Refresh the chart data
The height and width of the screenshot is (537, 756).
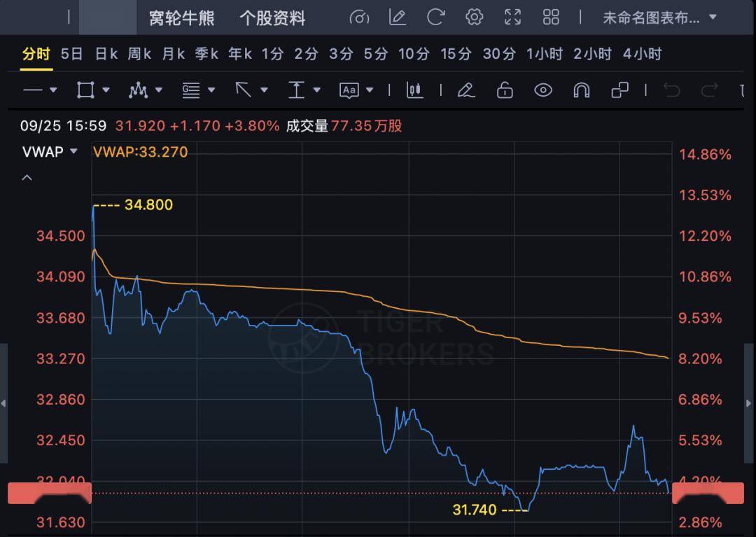436,18
